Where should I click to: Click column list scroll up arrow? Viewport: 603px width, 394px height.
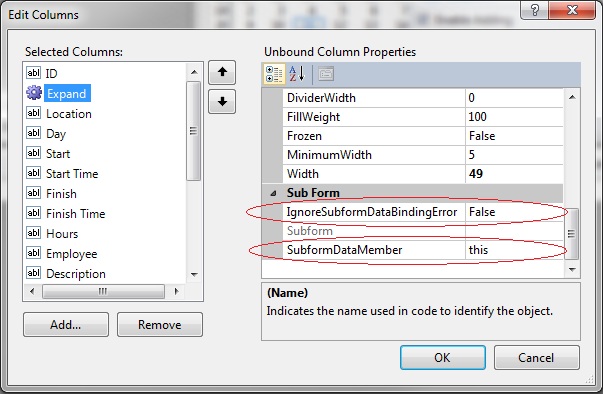click(194, 72)
